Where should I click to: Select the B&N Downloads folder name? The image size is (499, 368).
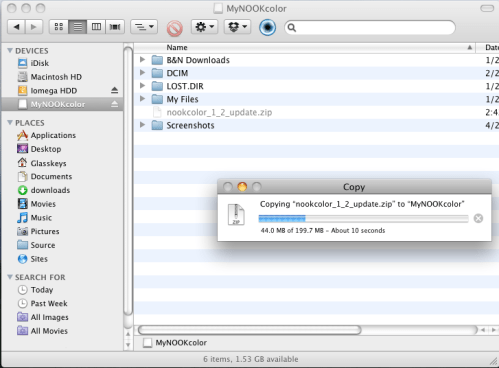coord(198,60)
